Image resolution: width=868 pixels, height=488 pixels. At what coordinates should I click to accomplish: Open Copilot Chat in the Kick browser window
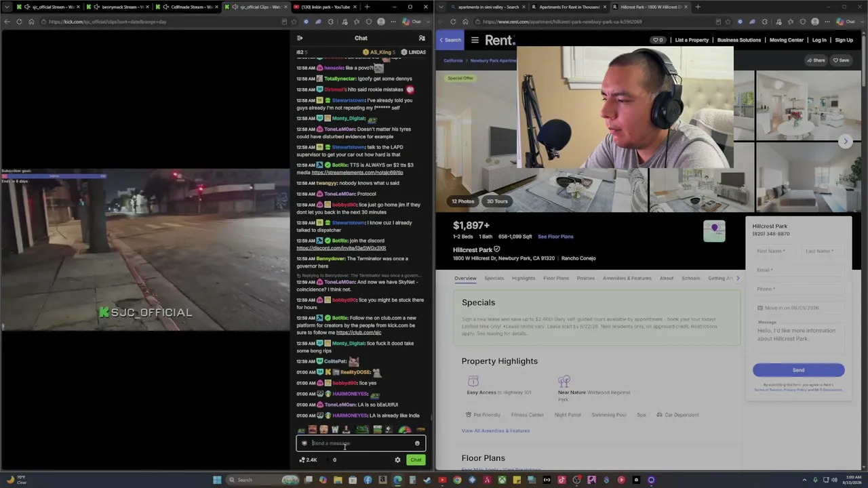[x=412, y=22]
